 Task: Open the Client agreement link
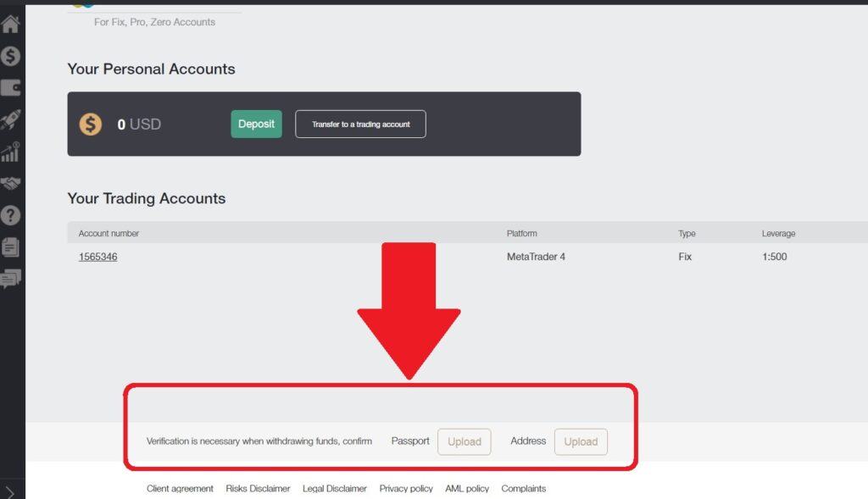click(180, 489)
